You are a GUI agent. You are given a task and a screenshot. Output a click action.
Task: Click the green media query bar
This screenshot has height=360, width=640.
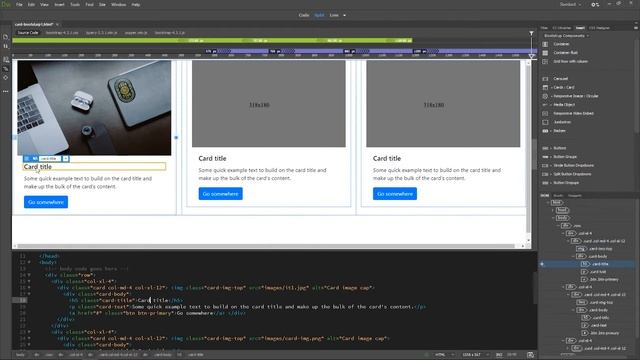point(212,40)
